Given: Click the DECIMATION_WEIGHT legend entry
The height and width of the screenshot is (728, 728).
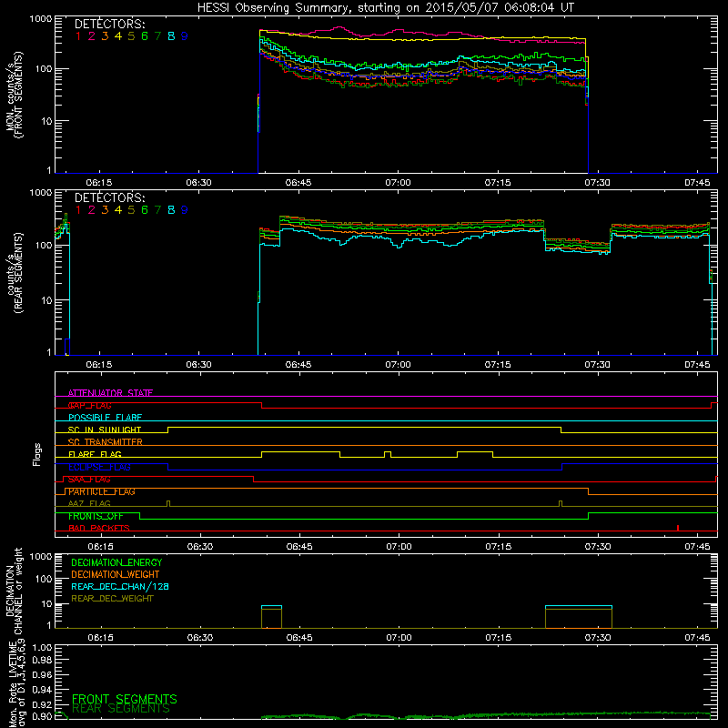Looking at the screenshot, I should pyautogui.click(x=116, y=574).
